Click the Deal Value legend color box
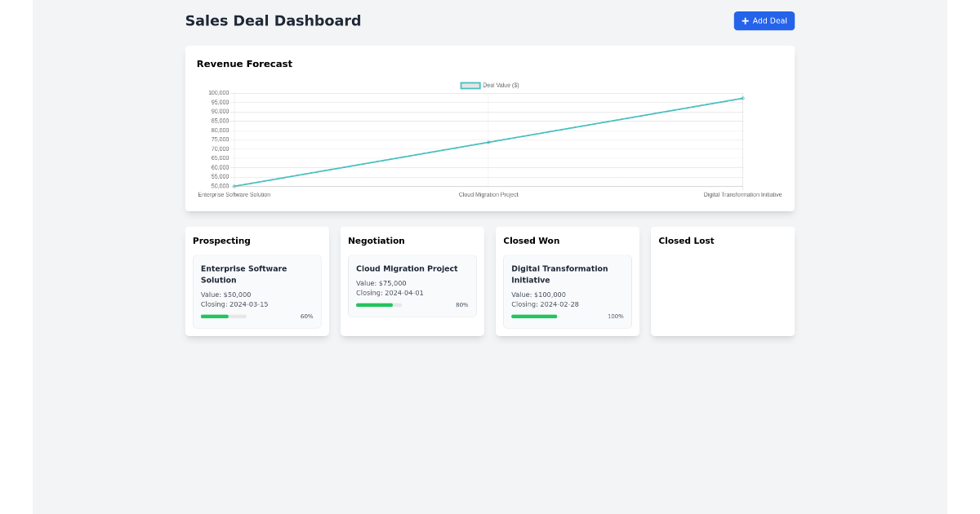 point(469,85)
